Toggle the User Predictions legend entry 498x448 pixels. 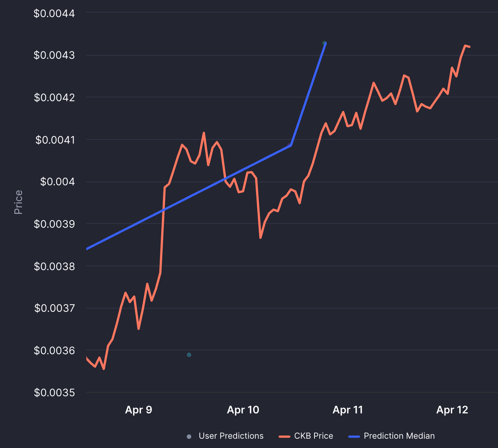pyautogui.click(x=225, y=436)
